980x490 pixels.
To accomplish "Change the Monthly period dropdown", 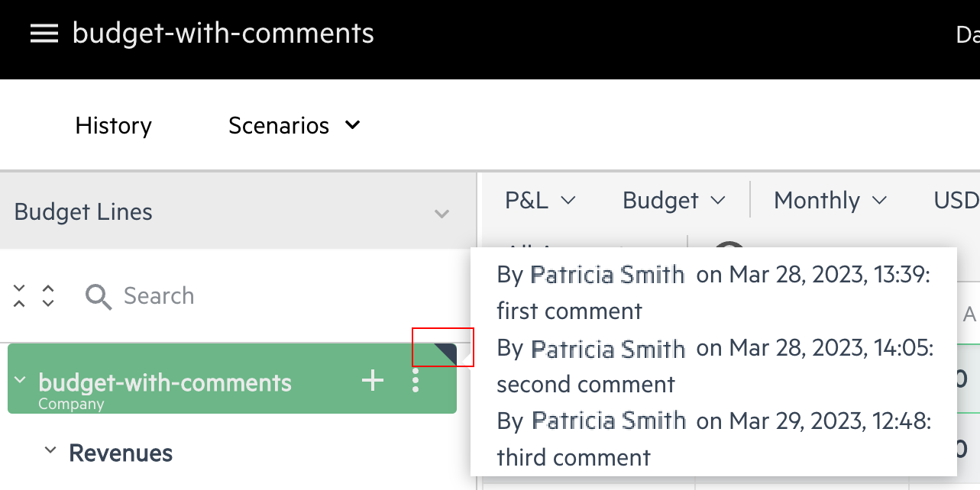I will tap(830, 201).
